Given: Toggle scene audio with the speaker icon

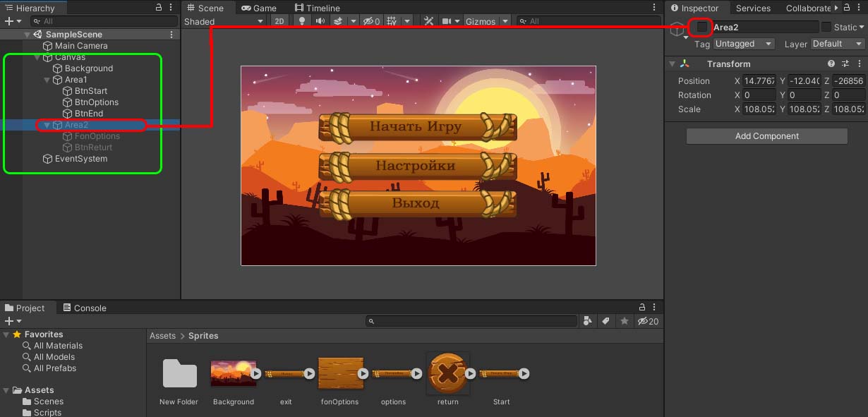Looking at the screenshot, I should 320,21.
